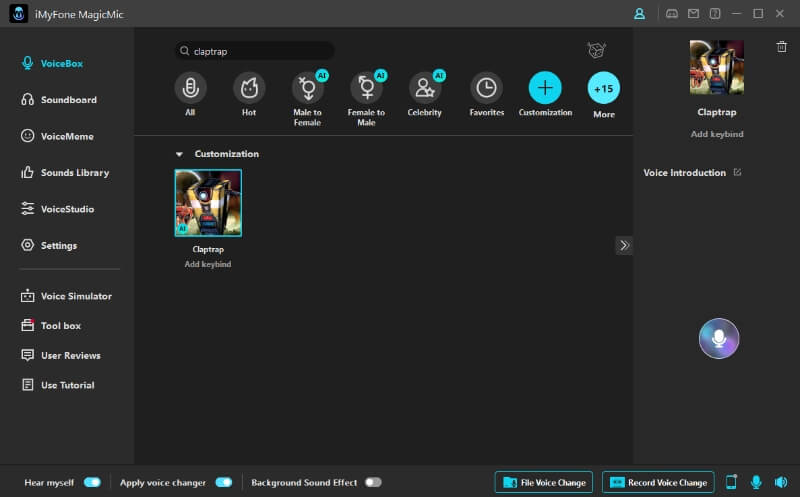This screenshot has width=800, height=497.
Task: Expand More categories (+15)
Action: point(604,88)
